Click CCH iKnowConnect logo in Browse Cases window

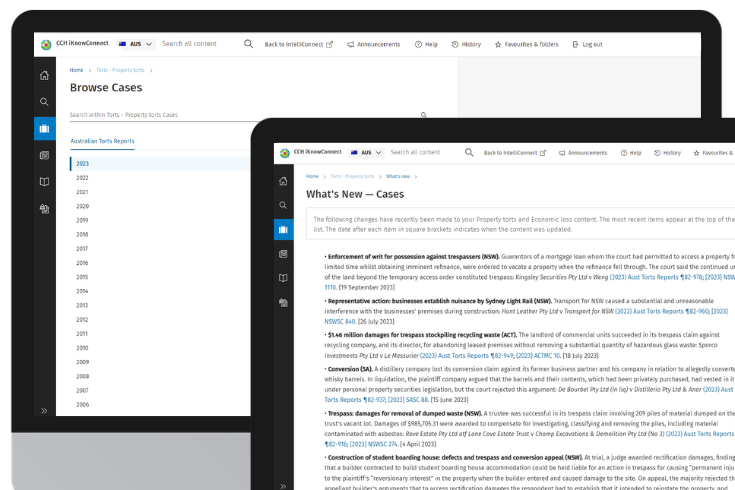[47, 45]
